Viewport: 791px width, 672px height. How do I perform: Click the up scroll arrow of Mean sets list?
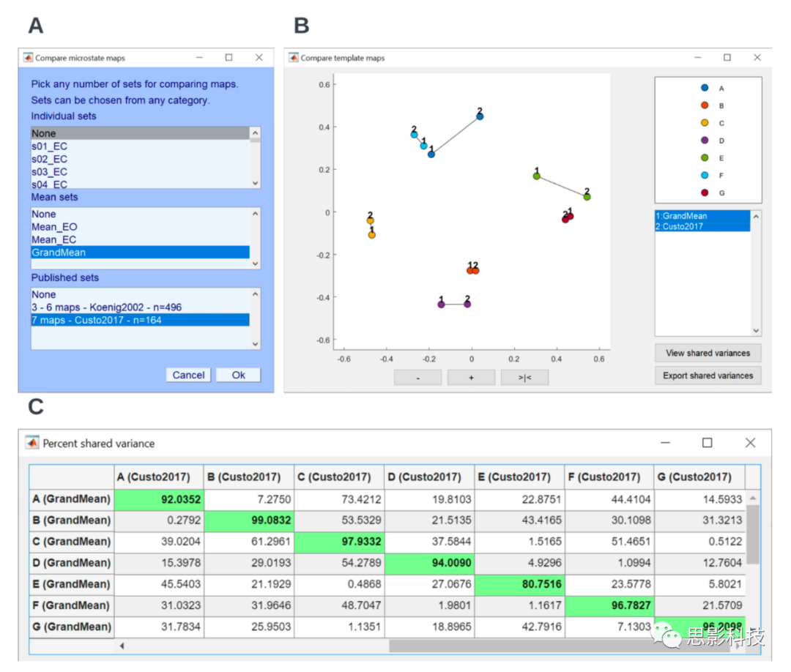(255, 215)
